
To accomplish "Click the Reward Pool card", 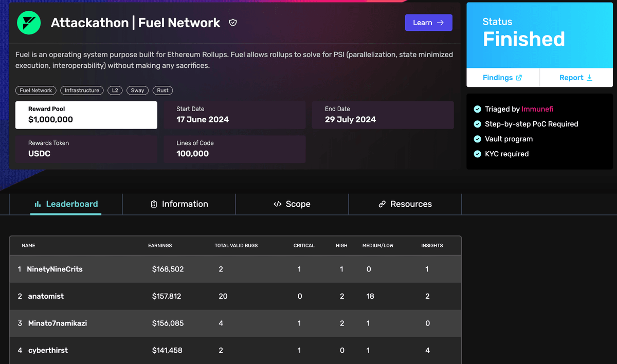I will click(x=86, y=115).
